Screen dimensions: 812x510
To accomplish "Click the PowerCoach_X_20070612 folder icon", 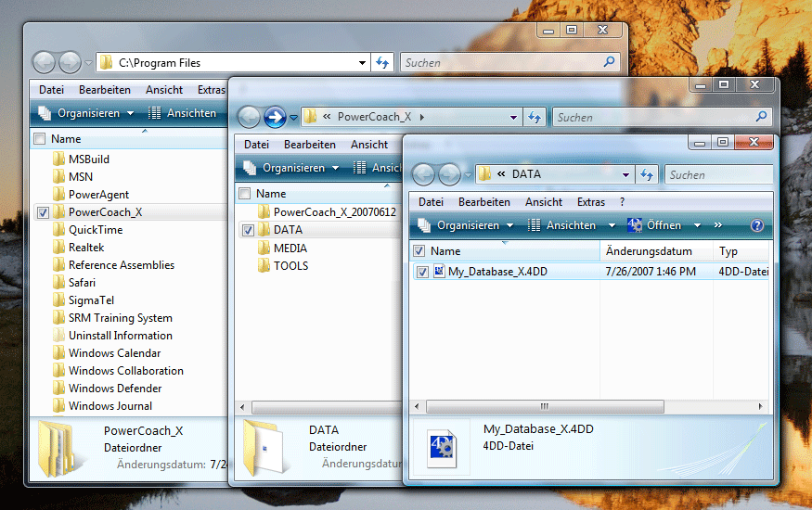I will [x=264, y=211].
